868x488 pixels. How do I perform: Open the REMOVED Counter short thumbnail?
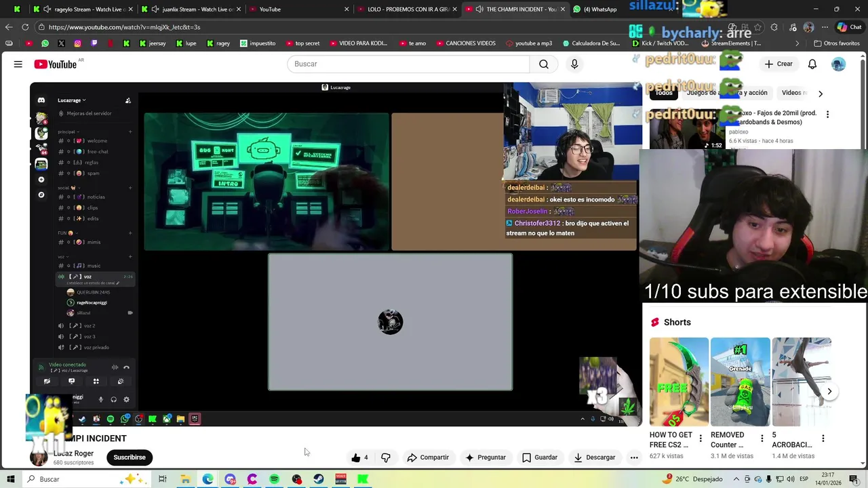point(740,382)
